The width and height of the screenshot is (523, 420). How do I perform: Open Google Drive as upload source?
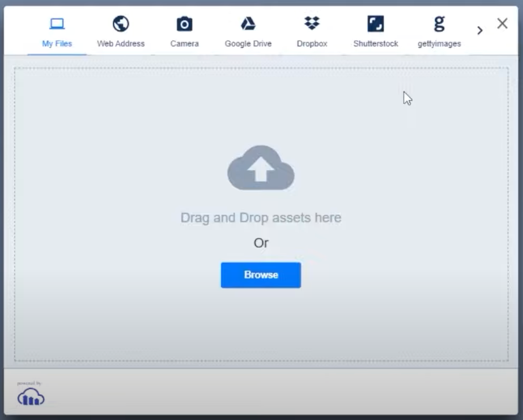pyautogui.click(x=248, y=23)
